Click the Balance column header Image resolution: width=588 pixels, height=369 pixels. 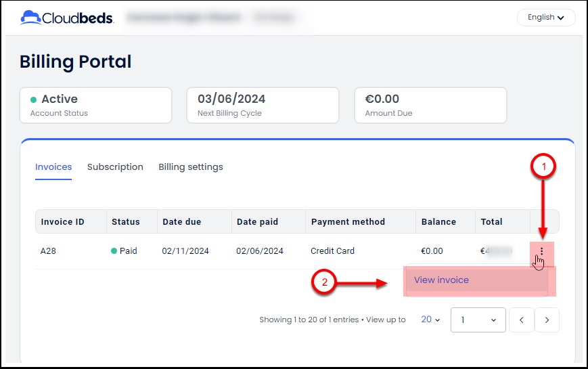(x=438, y=222)
